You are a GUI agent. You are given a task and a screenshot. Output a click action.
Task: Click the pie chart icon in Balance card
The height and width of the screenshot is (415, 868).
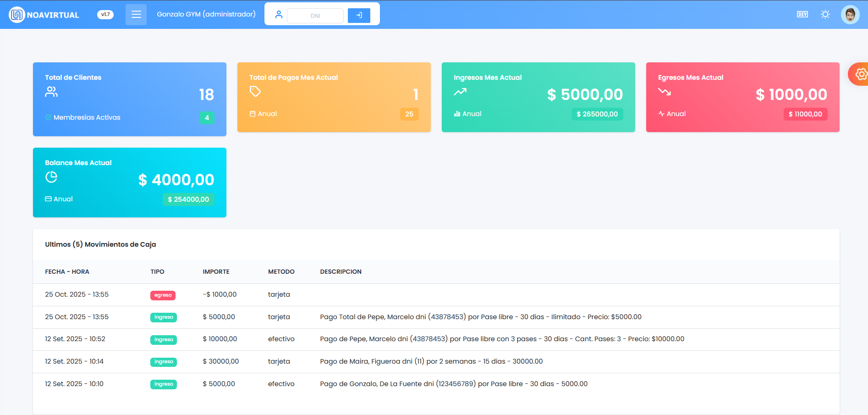tap(51, 177)
